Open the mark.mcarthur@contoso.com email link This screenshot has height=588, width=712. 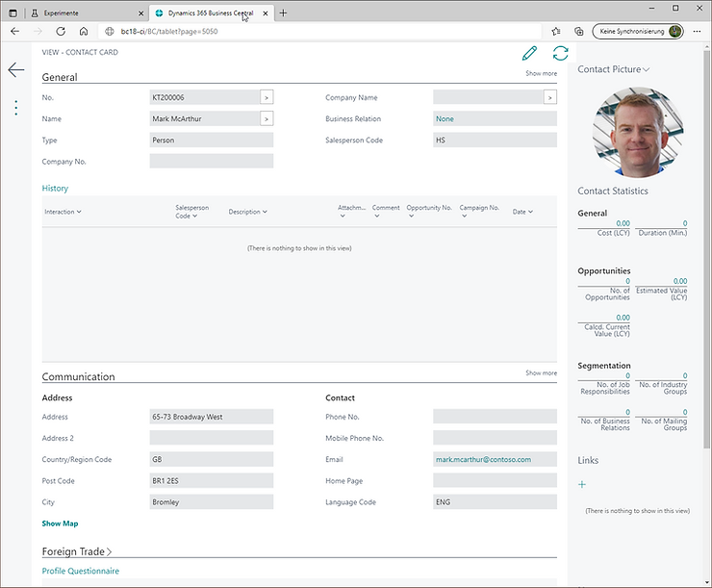[x=482, y=460]
